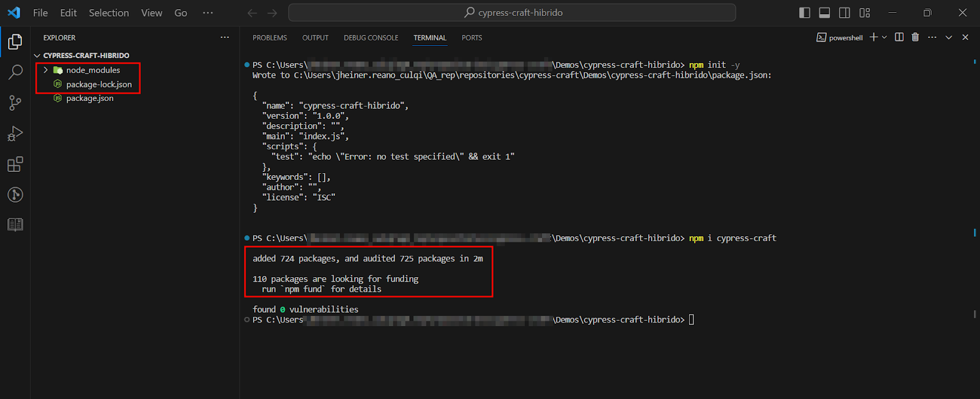Open the File menu
The width and height of the screenshot is (980, 399).
tap(40, 13)
